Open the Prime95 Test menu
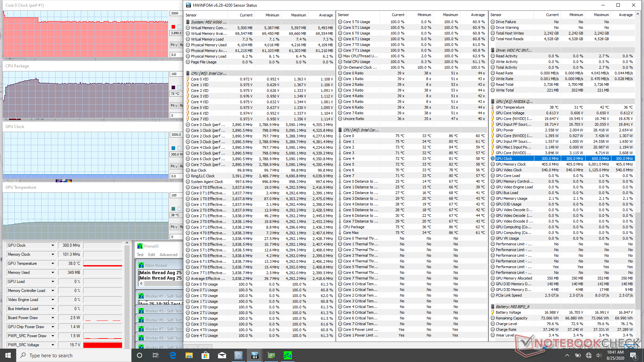This screenshot has height=362, width=644. [x=140, y=255]
